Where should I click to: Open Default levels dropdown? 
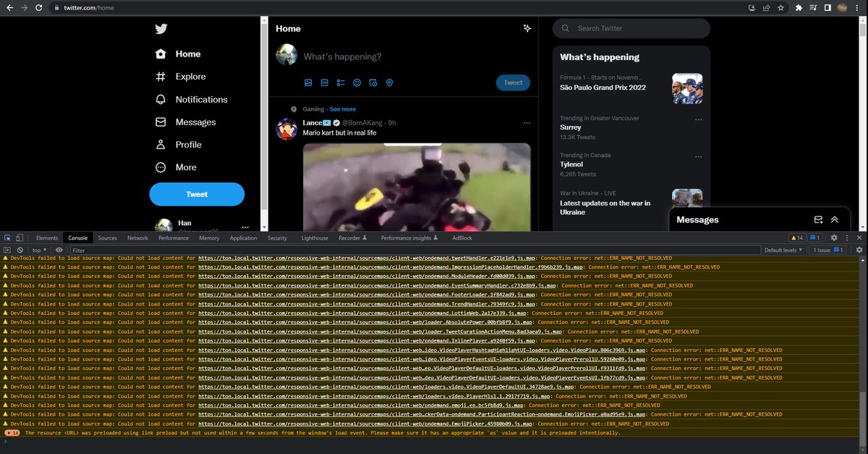click(783, 250)
